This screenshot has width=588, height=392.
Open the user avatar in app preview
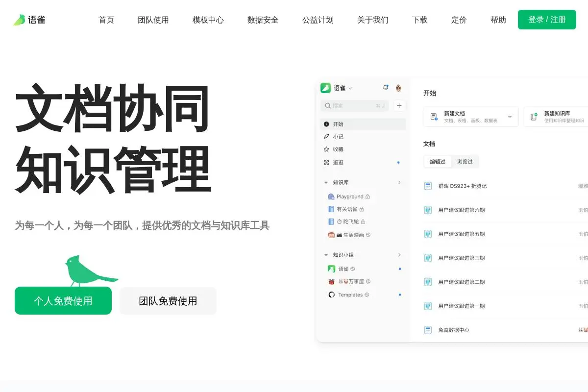pos(398,88)
